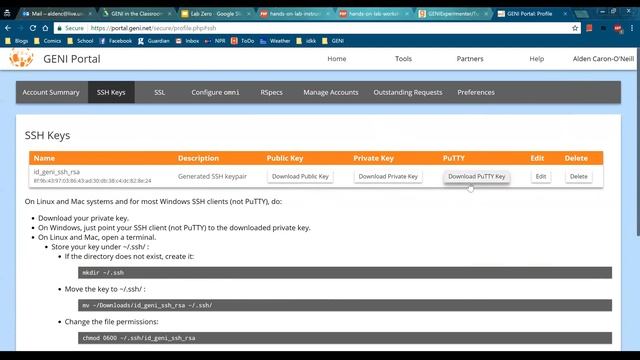Open the RSpecs tab
Screen dimensions: 640x360
[271, 92]
